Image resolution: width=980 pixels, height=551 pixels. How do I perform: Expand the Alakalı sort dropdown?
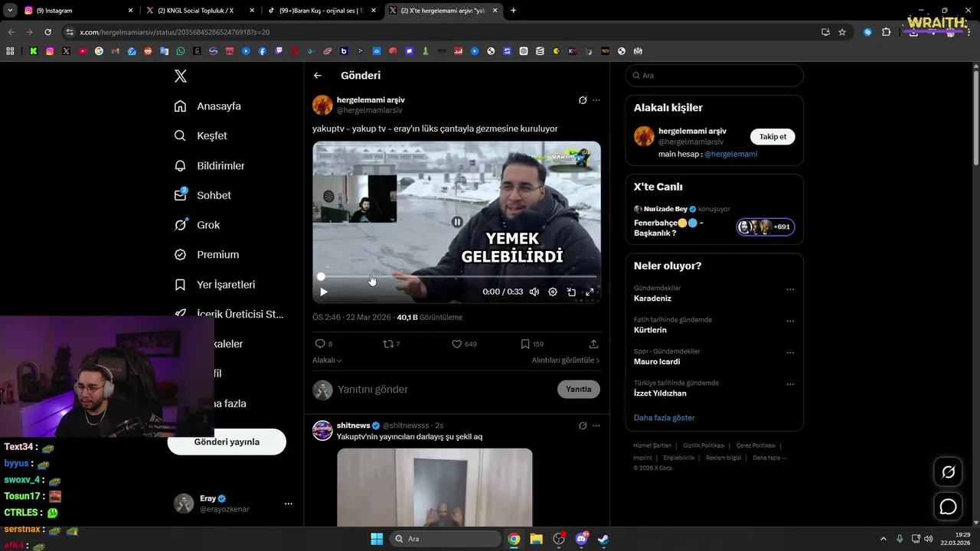point(327,360)
